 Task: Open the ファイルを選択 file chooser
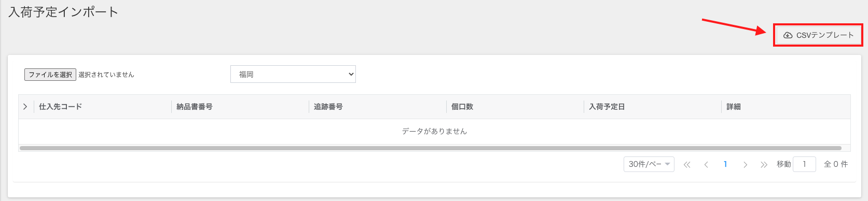(x=50, y=75)
